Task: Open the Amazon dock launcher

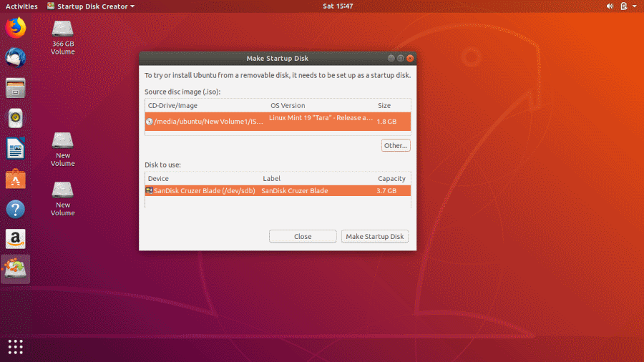Action: pos(16,239)
